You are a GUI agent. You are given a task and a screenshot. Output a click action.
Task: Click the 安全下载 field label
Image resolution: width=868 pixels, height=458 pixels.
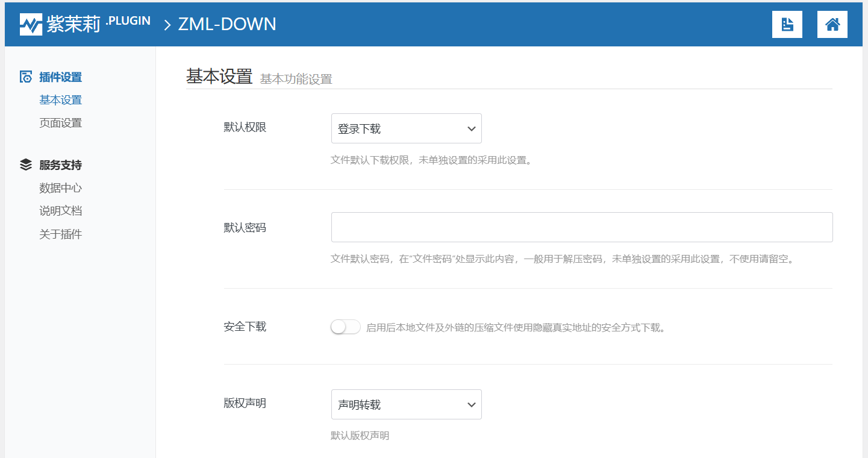(x=245, y=327)
